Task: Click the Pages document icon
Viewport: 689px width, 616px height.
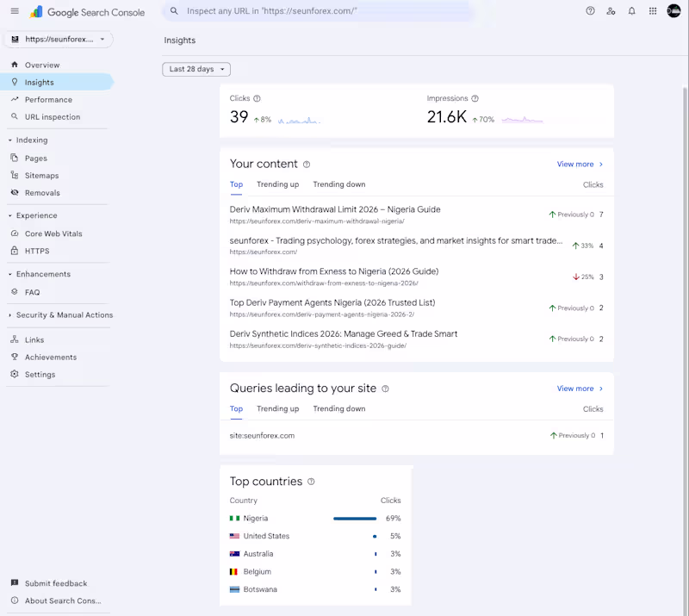Action: pos(15,158)
